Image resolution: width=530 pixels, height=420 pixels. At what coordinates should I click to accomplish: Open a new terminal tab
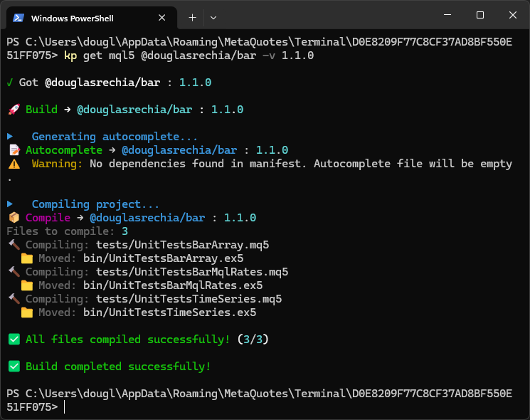click(192, 17)
